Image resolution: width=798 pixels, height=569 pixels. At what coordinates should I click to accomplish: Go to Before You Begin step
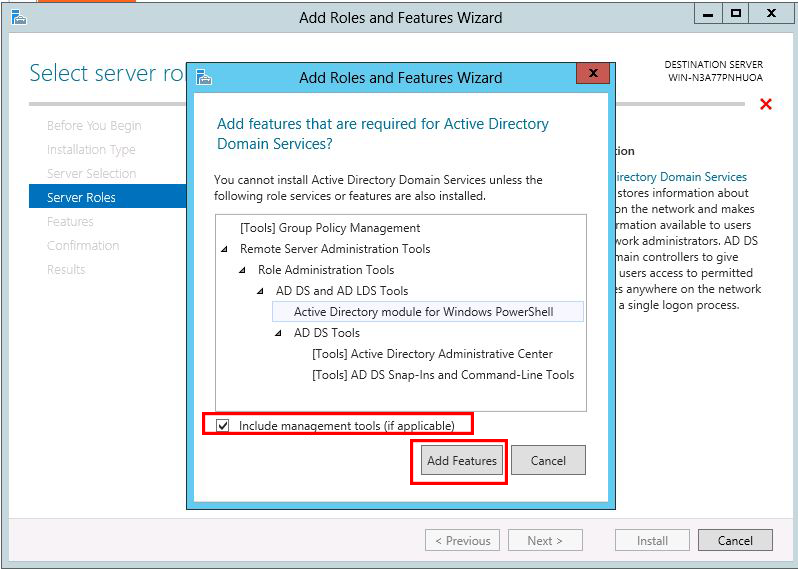[x=94, y=125]
